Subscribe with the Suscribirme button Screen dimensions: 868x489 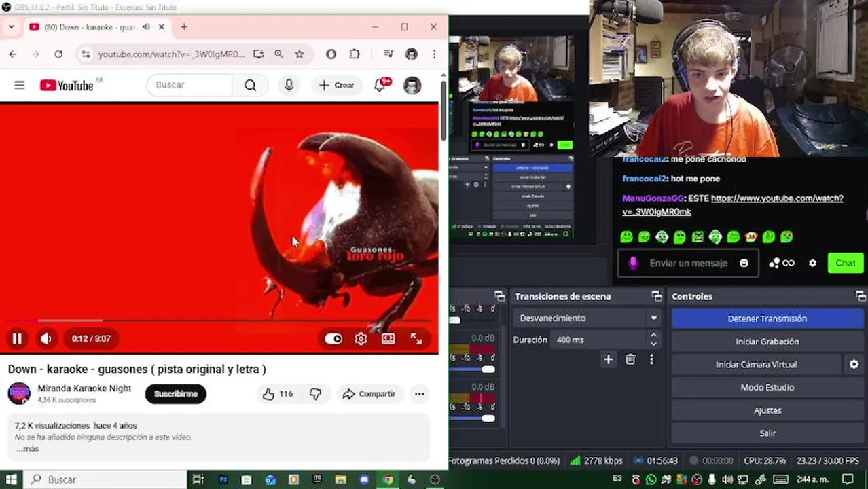pos(175,394)
